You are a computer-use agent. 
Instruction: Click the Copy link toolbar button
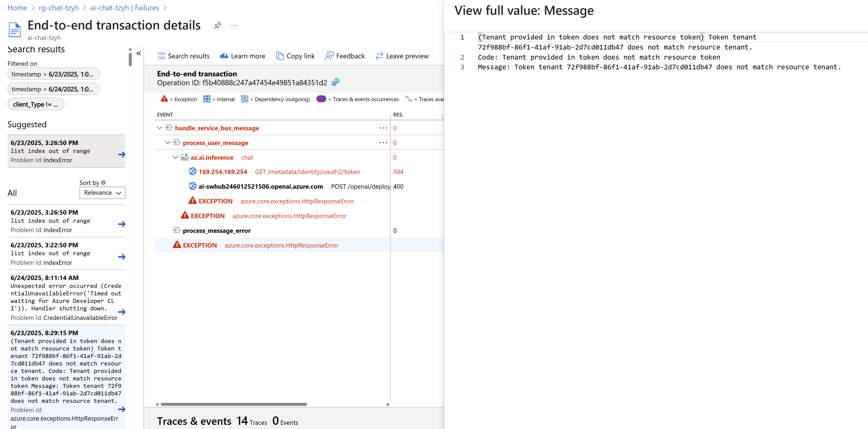(295, 56)
